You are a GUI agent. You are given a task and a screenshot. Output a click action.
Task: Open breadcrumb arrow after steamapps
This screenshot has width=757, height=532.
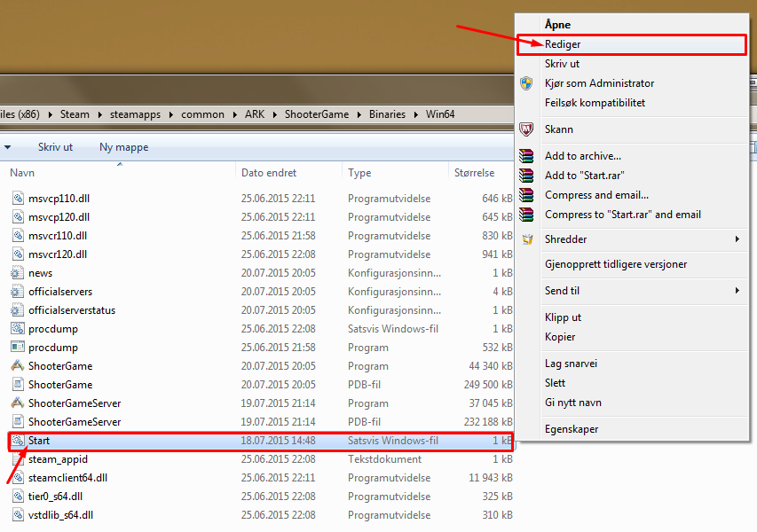coord(171,114)
